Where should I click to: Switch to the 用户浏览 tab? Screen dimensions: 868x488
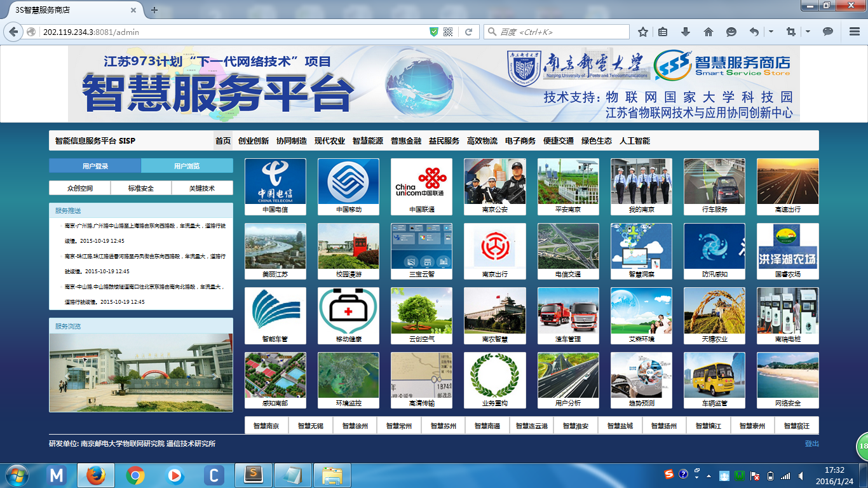click(x=187, y=166)
